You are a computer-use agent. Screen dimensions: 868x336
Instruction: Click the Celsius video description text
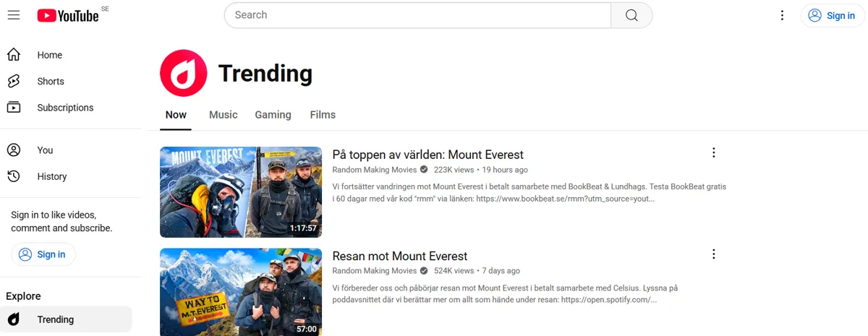(x=505, y=293)
